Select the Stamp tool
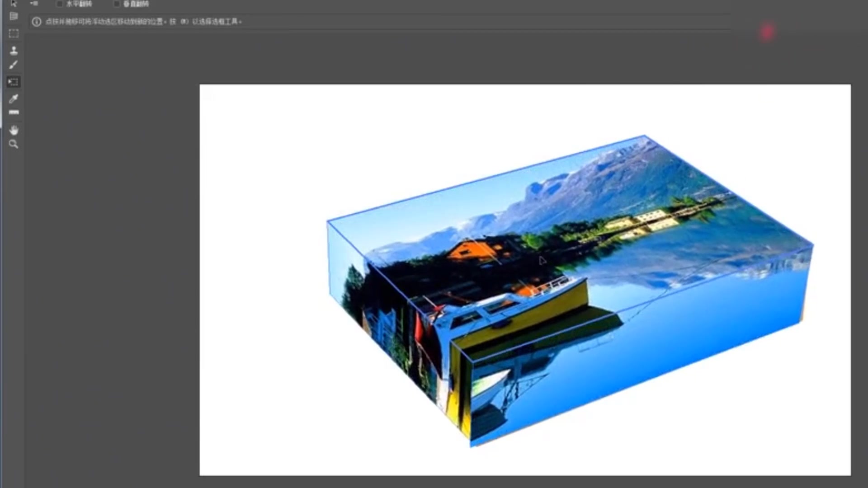This screenshot has width=868, height=488. click(x=14, y=50)
